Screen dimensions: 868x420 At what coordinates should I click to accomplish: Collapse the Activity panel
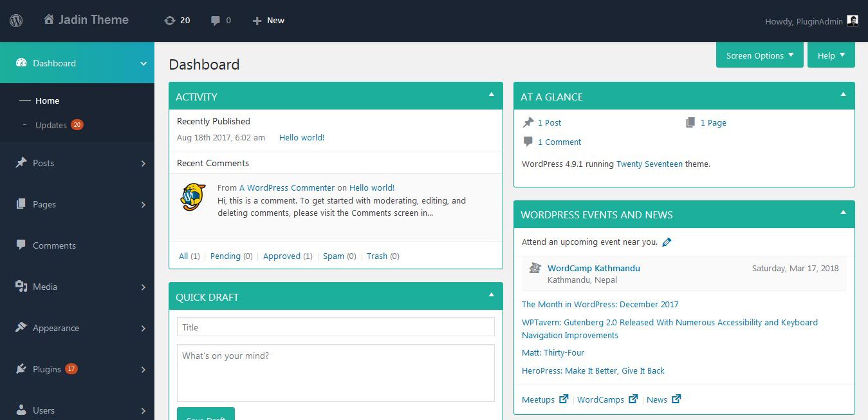[x=492, y=95]
